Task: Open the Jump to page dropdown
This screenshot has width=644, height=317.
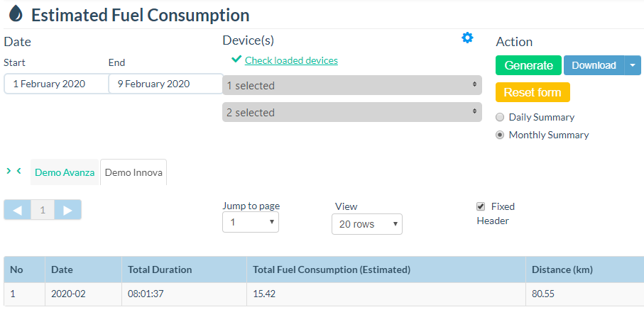Action: pos(251,222)
